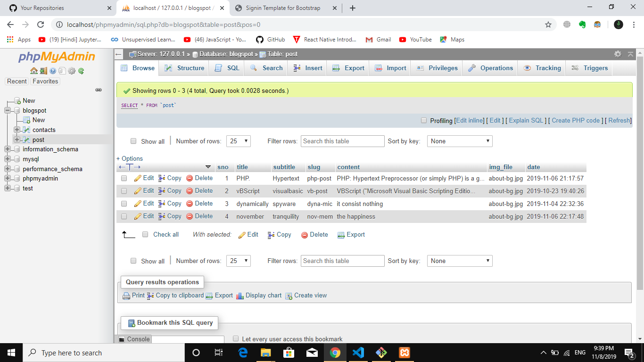Click the pencil Edit icon for row PHP.
644x362 pixels.
pyautogui.click(x=138, y=178)
